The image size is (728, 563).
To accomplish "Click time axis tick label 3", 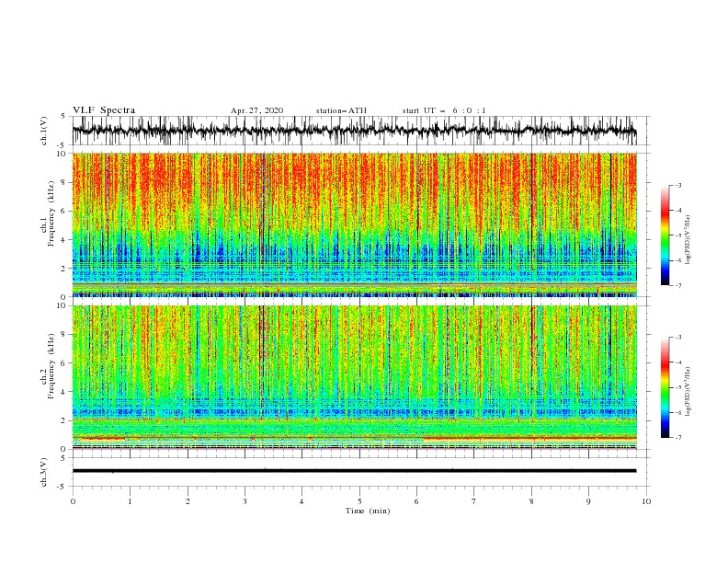I will click(x=245, y=501).
